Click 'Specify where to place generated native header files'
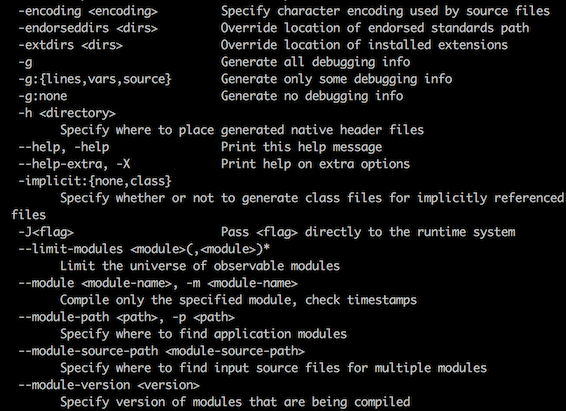The height and width of the screenshot is (411, 566). [242, 130]
